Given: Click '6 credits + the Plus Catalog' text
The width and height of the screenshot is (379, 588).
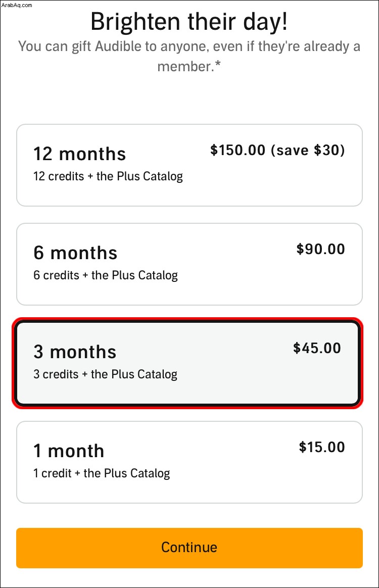Looking at the screenshot, I should coord(106,275).
